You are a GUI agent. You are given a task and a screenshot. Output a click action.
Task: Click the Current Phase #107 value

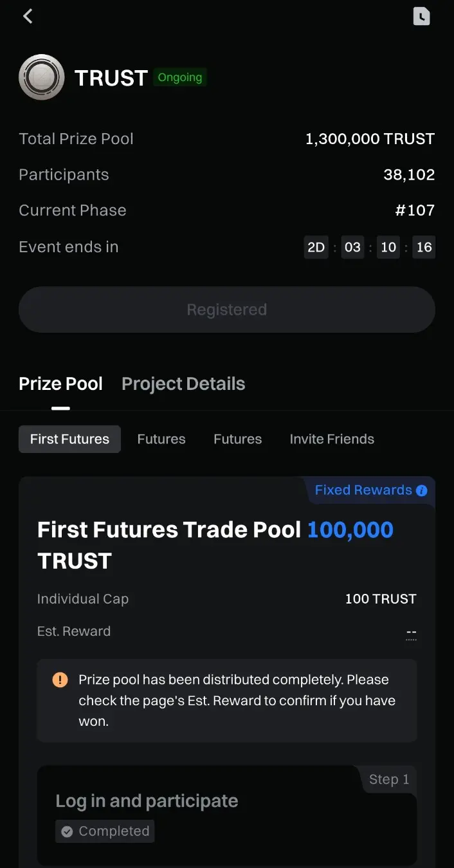click(x=415, y=210)
